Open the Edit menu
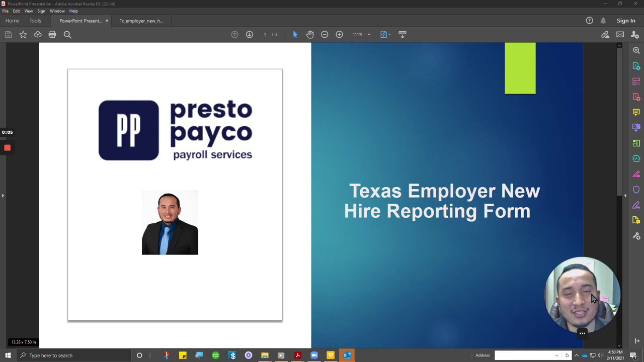The height and width of the screenshot is (362, 644). tap(17, 11)
